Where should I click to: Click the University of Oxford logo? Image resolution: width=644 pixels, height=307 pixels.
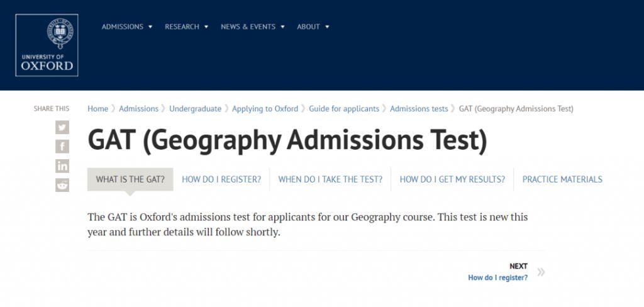(x=47, y=45)
